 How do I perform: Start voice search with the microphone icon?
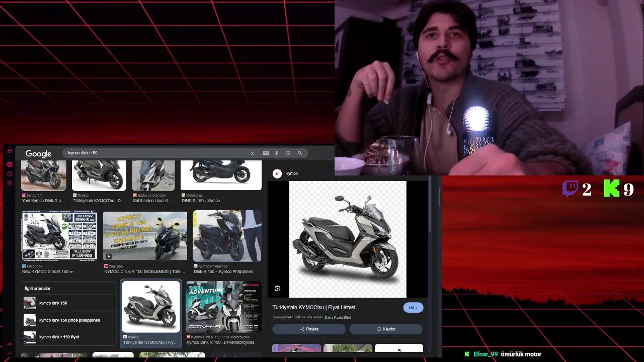[277, 153]
